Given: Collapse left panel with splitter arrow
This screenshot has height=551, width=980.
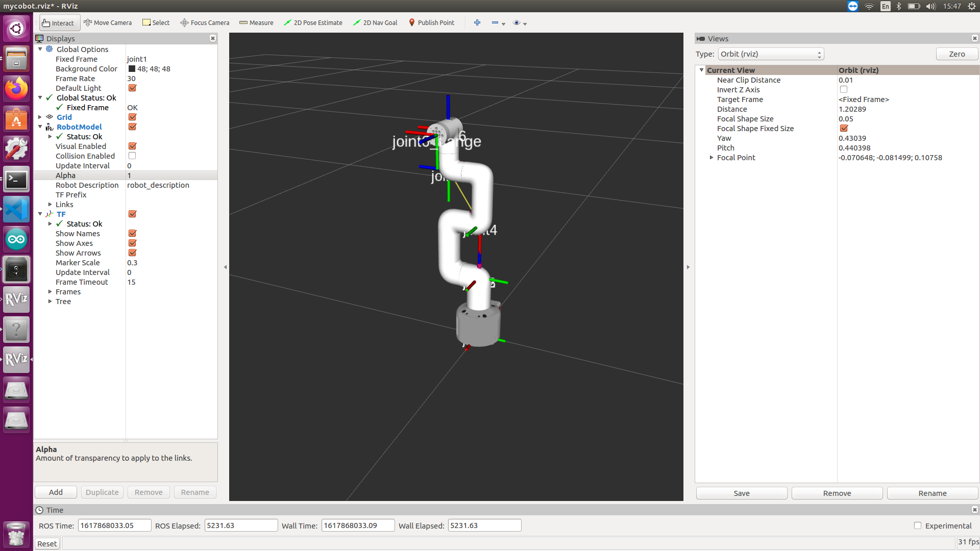Looking at the screenshot, I should [x=225, y=267].
